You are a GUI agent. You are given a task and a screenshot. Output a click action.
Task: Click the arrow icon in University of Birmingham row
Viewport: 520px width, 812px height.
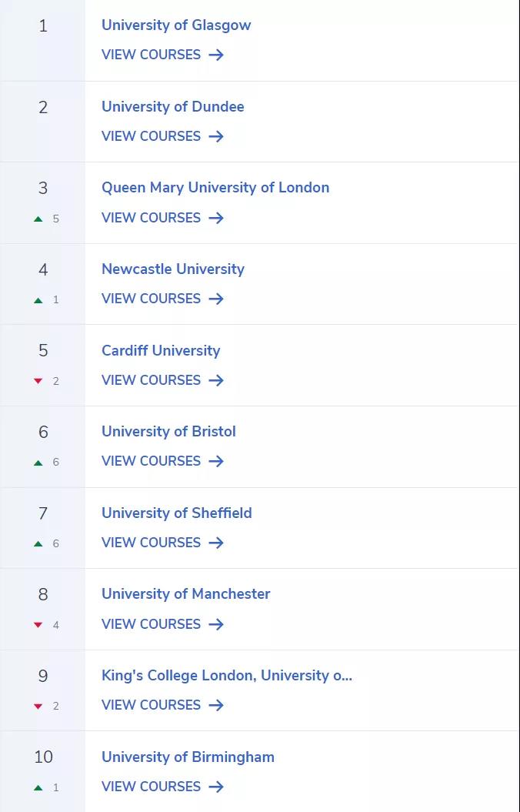(x=215, y=787)
